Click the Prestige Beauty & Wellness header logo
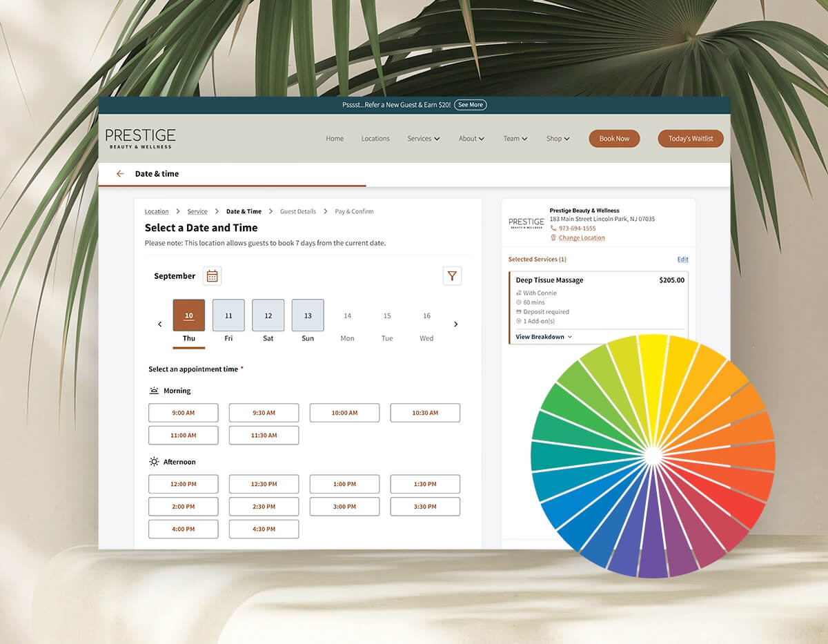The width and height of the screenshot is (828, 644). point(140,138)
